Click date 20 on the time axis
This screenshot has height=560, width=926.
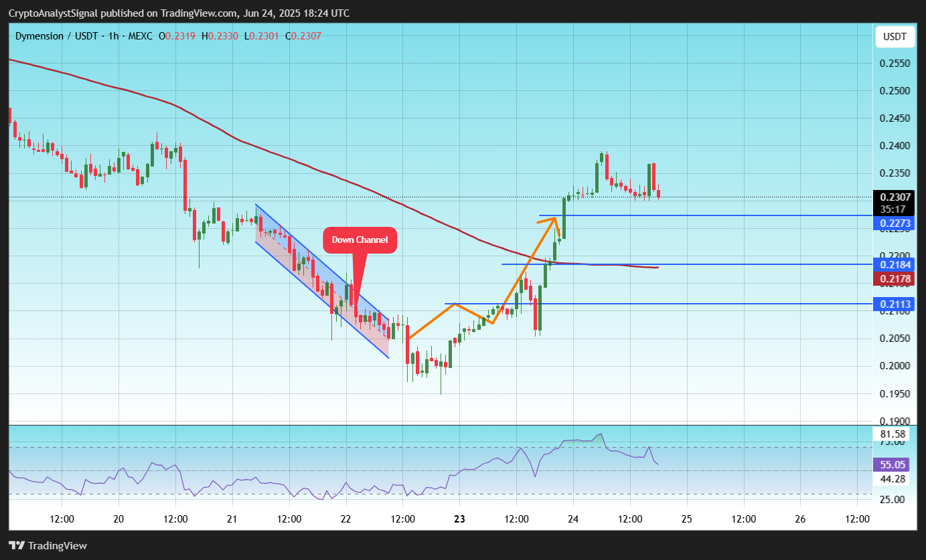click(119, 519)
